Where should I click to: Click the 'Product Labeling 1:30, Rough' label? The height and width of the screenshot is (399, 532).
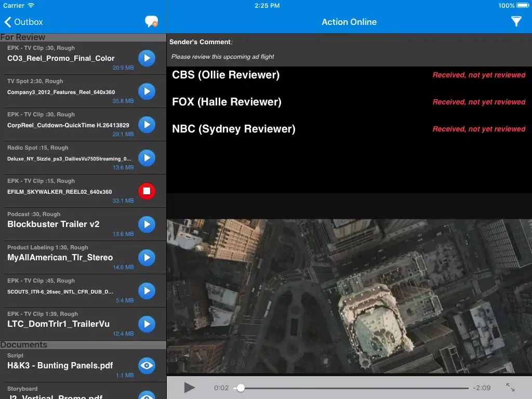click(x=47, y=248)
